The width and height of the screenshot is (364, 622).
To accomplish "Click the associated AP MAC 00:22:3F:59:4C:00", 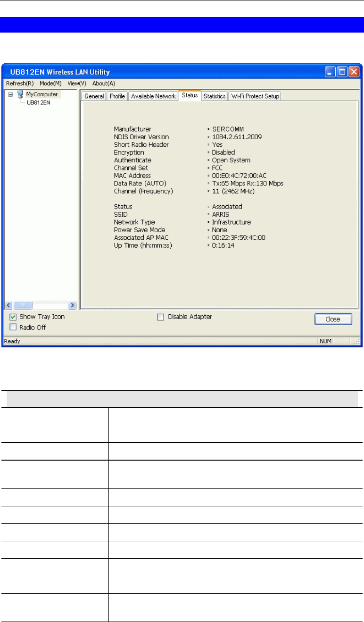I will (239, 237).
